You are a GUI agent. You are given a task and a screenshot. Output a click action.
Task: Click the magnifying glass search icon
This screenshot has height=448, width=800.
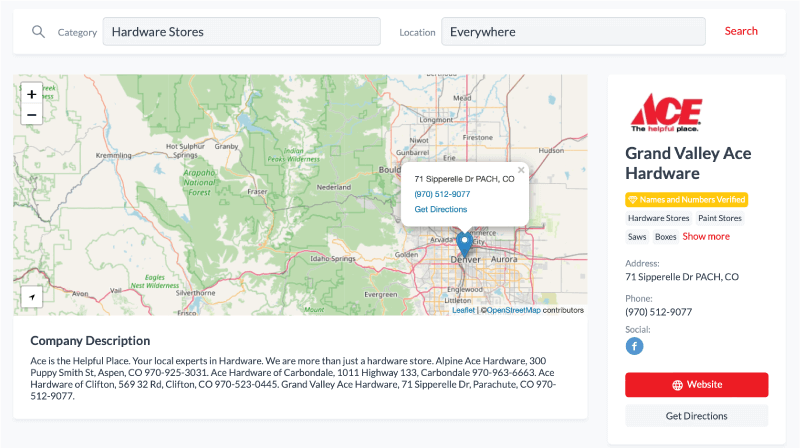[x=39, y=31]
